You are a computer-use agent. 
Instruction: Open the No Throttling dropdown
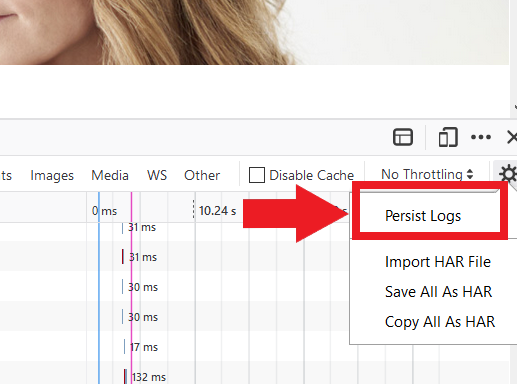pos(427,174)
